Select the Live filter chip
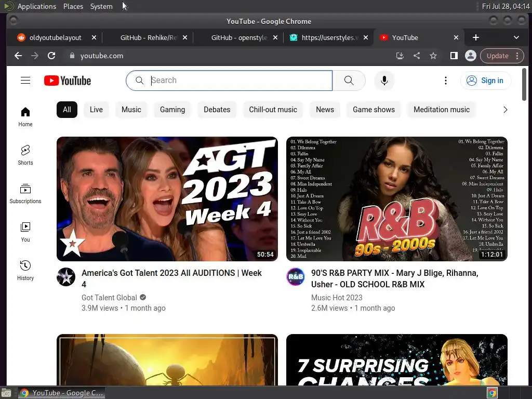The height and width of the screenshot is (399, 532). 96,110
